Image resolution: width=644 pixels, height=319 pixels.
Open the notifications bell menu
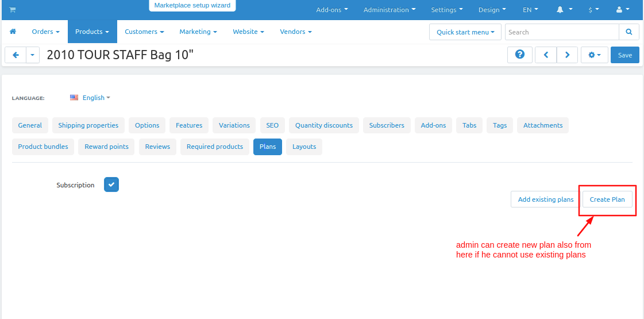point(564,10)
